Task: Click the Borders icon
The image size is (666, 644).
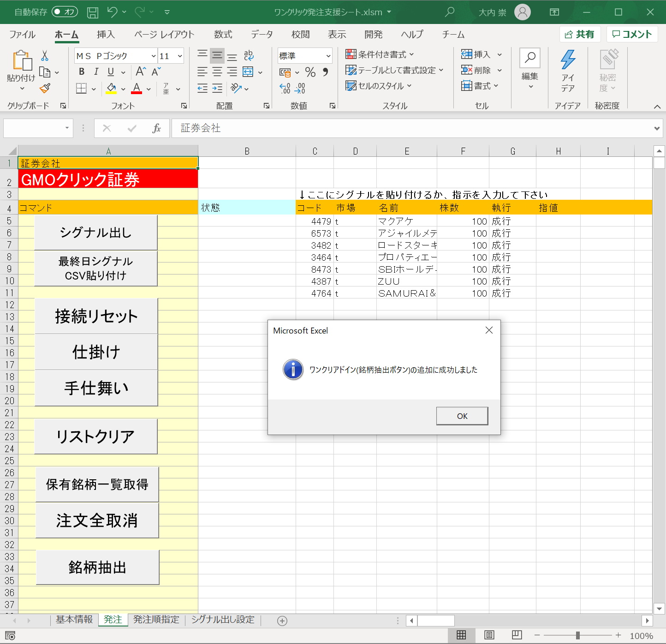Action: point(81,88)
